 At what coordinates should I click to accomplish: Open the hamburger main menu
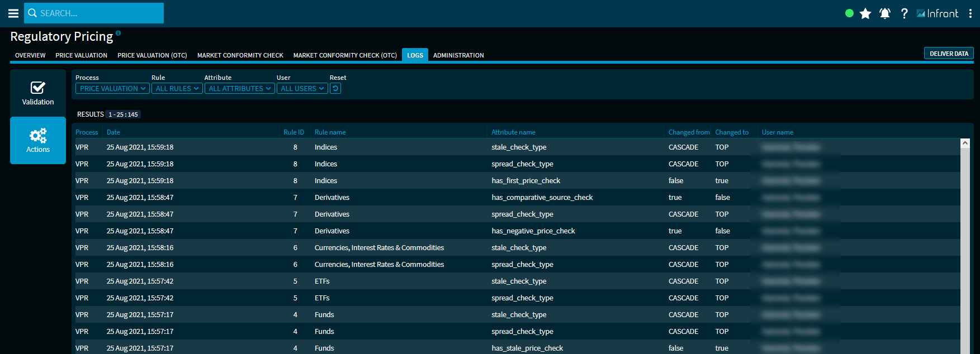[x=13, y=13]
